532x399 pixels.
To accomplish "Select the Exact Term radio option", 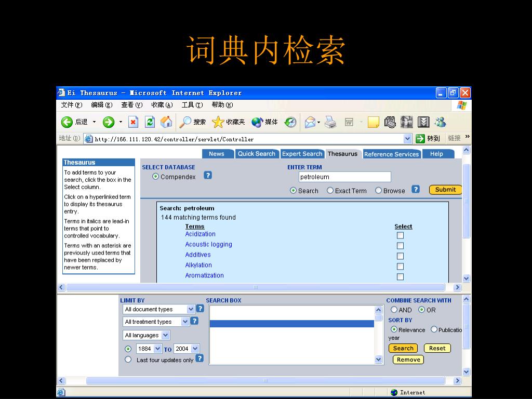I will point(330,190).
